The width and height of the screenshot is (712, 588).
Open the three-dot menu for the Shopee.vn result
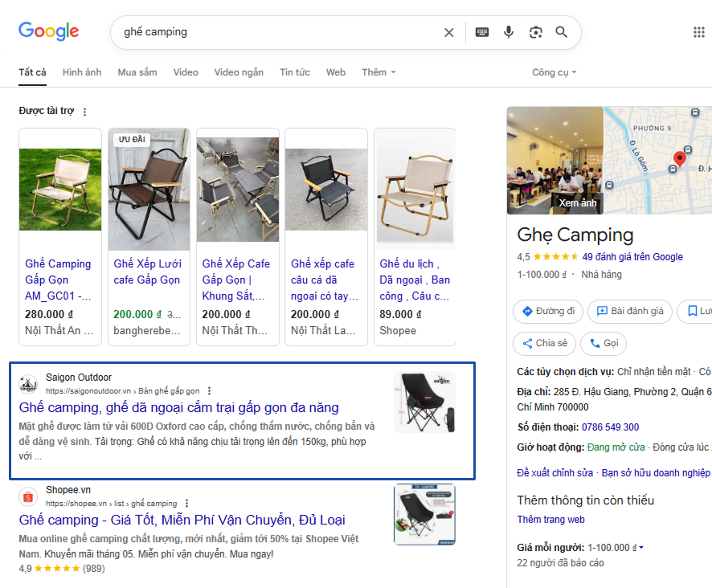pos(186,504)
